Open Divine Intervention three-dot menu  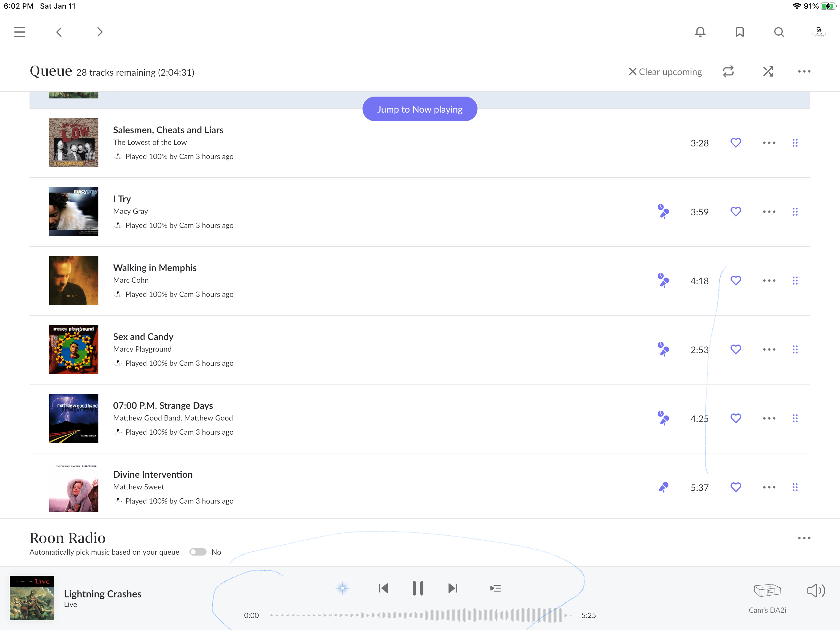tap(769, 487)
